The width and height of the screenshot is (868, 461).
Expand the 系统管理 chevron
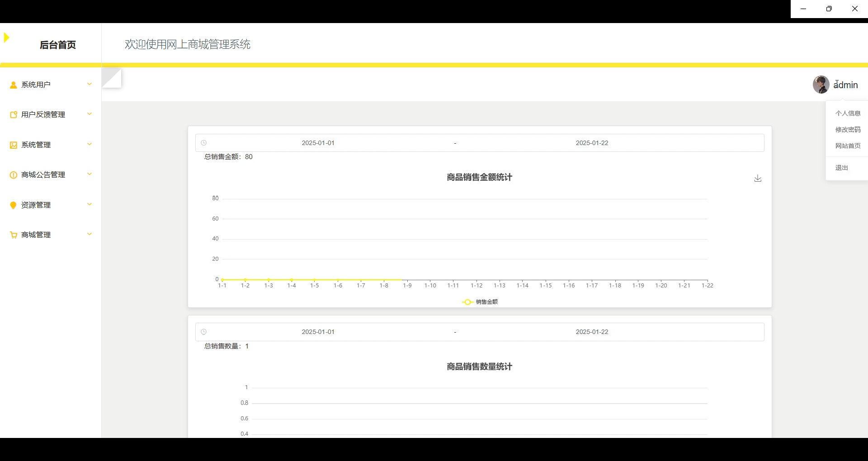[90, 144]
